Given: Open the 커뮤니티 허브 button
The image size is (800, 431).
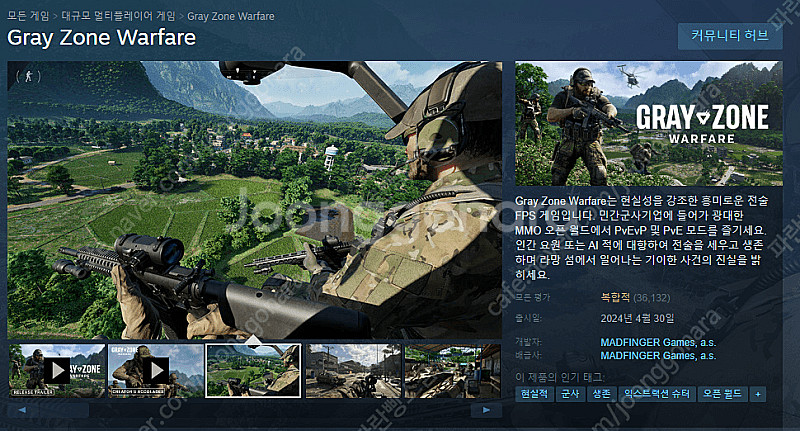Looking at the screenshot, I should point(730,36).
